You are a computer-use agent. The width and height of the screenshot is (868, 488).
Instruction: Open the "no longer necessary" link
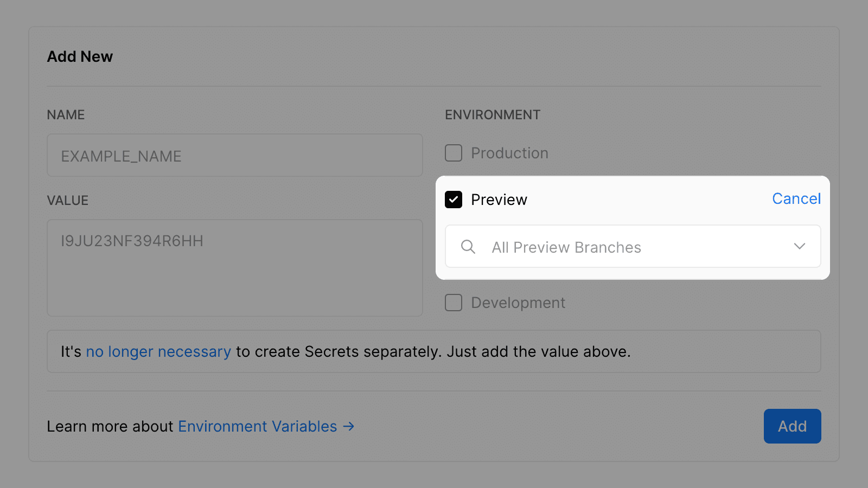[x=158, y=352]
